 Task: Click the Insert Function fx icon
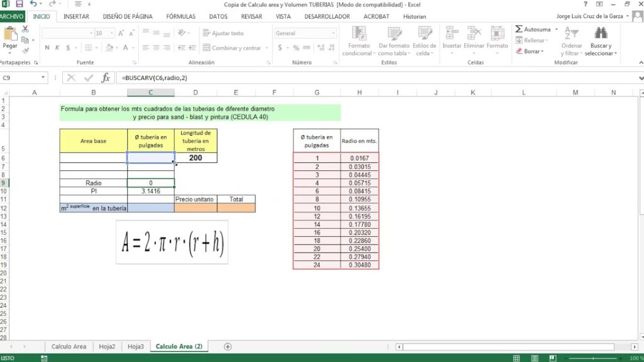pyautogui.click(x=106, y=78)
